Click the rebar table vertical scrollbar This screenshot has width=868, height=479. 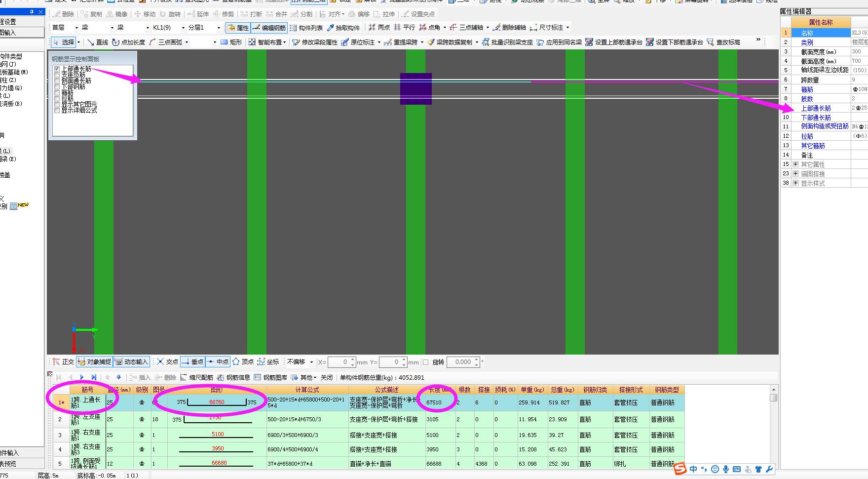tap(773, 427)
